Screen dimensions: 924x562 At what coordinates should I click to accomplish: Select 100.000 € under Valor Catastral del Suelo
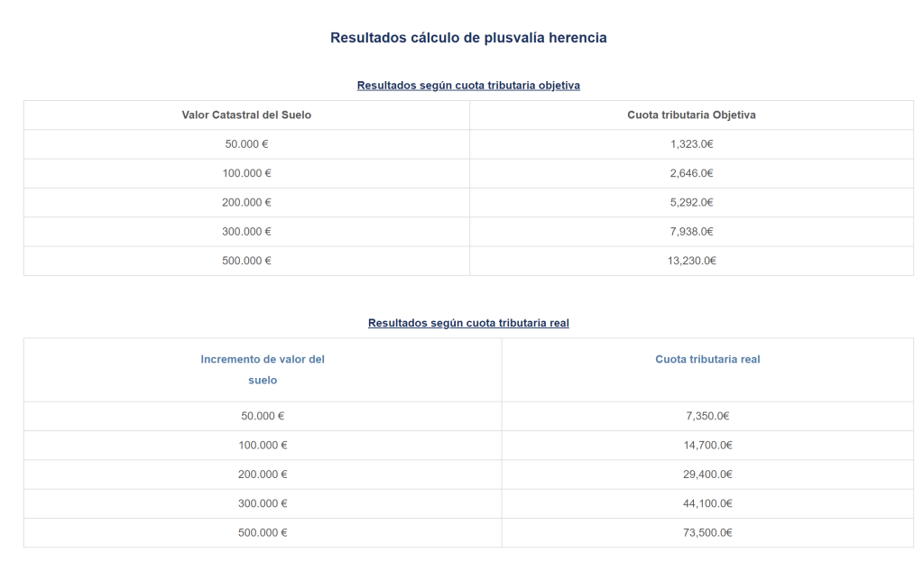(246, 173)
